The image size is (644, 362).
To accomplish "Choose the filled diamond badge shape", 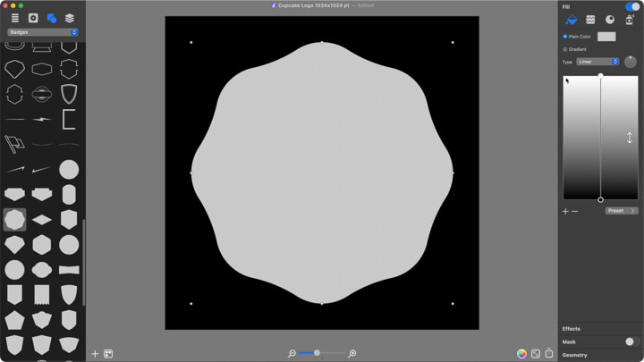I will (42, 220).
